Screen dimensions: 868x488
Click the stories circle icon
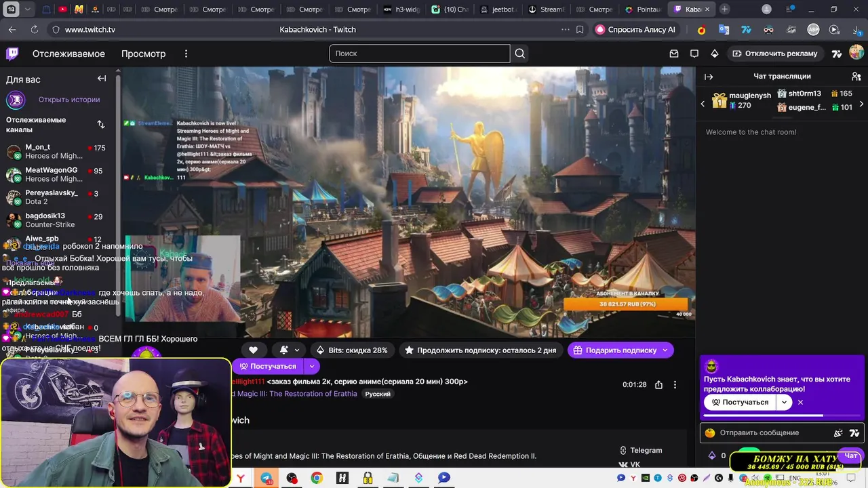16,100
